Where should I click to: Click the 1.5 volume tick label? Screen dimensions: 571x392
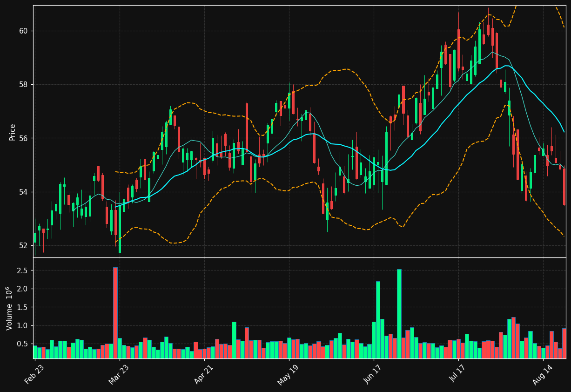(x=23, y=307)
